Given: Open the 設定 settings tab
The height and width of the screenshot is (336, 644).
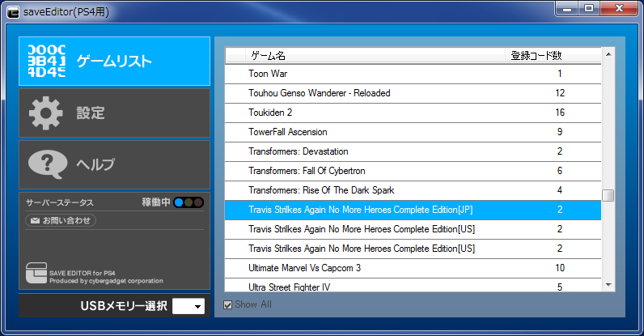Looking at the screenshot, I should coord(114,113).
